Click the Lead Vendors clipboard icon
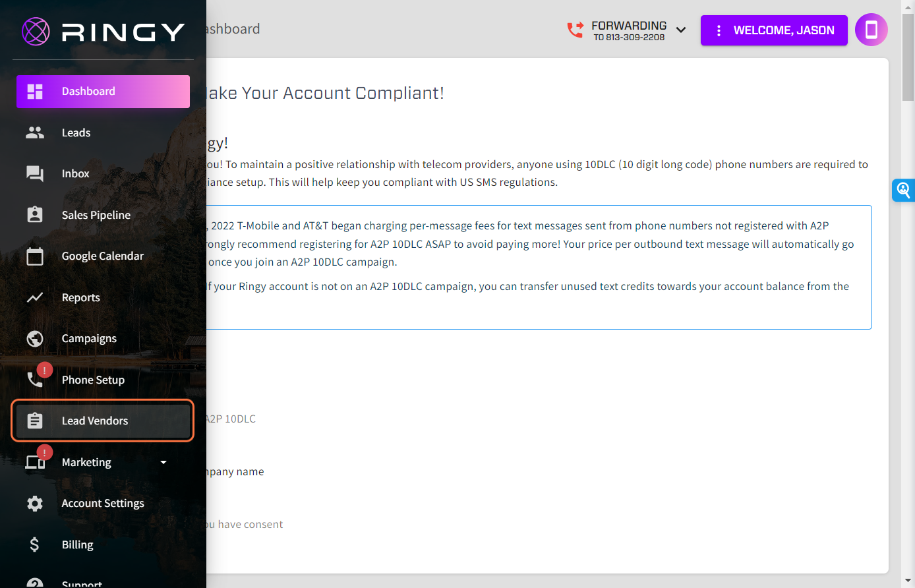The height and width of the screenshot is (588, 915). pyautogui.click(x=35, y=421)
